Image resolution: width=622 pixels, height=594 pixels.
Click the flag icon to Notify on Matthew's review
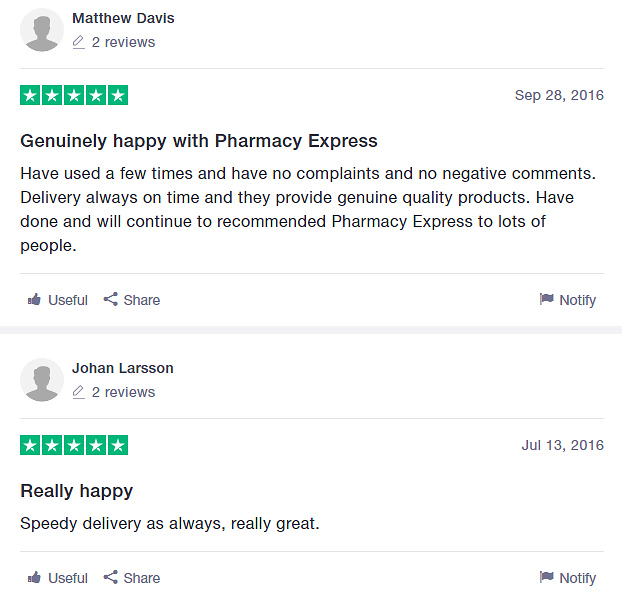click(546, 299)
